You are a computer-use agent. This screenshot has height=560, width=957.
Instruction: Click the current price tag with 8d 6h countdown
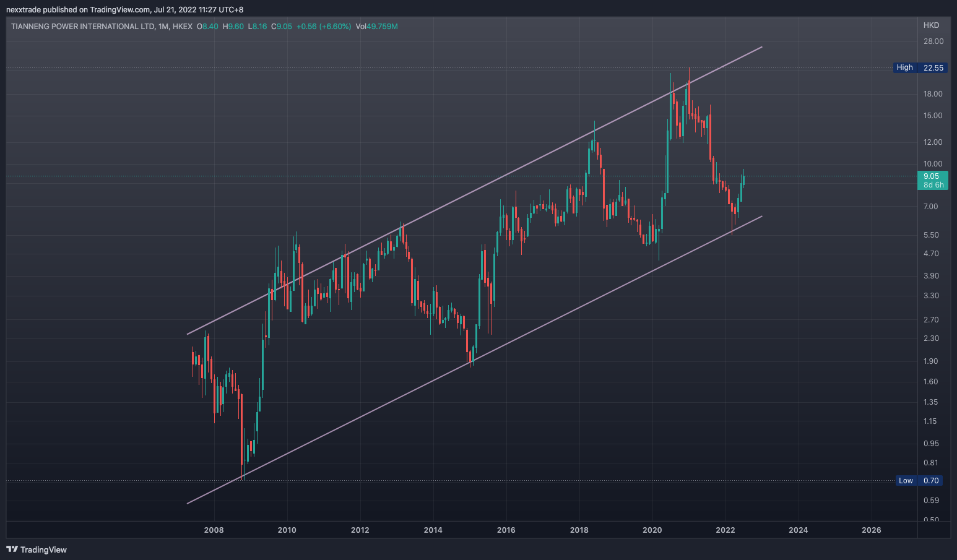(x=932, y=180)
